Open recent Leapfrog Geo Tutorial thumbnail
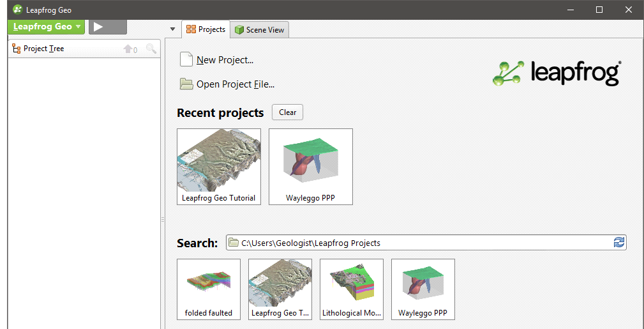Viewport: 644px width, 329px height. click(219, 167)
